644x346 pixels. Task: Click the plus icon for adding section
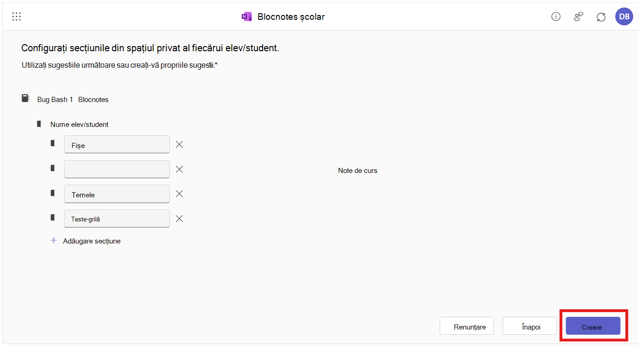coord(54,240)
